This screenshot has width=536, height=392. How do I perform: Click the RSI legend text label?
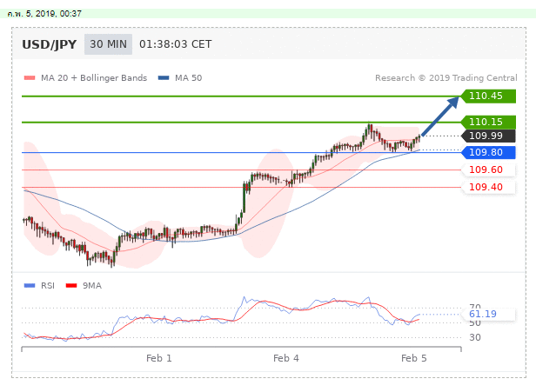click(x=48, y=285)
